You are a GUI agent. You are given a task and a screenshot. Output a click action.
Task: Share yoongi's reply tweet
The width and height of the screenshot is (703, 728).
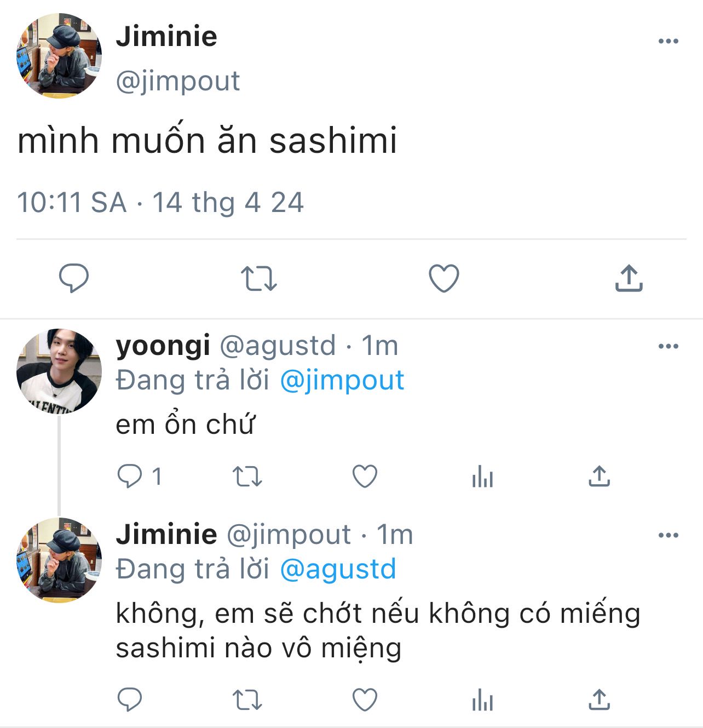[600, 476]
